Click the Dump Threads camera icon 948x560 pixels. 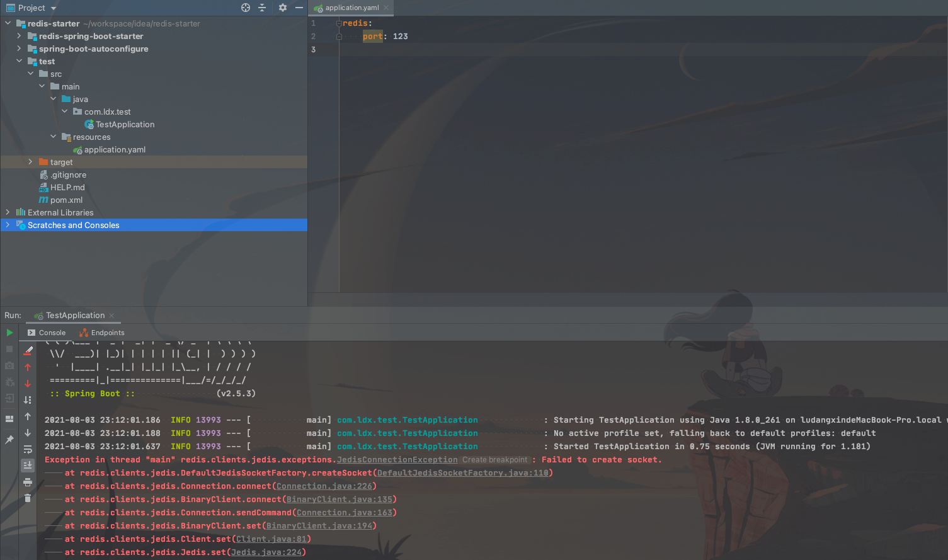pyautogui.click(x=9, y=365)
